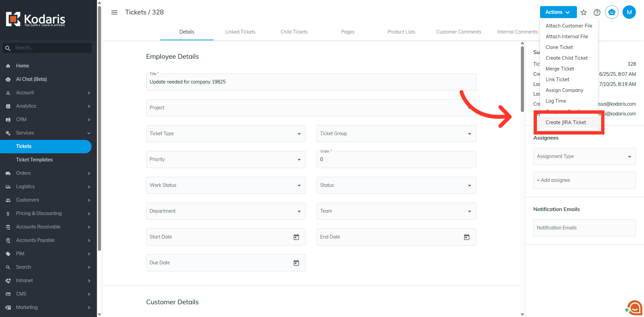Click the Intranet globe icon

(x=8, y=281)
